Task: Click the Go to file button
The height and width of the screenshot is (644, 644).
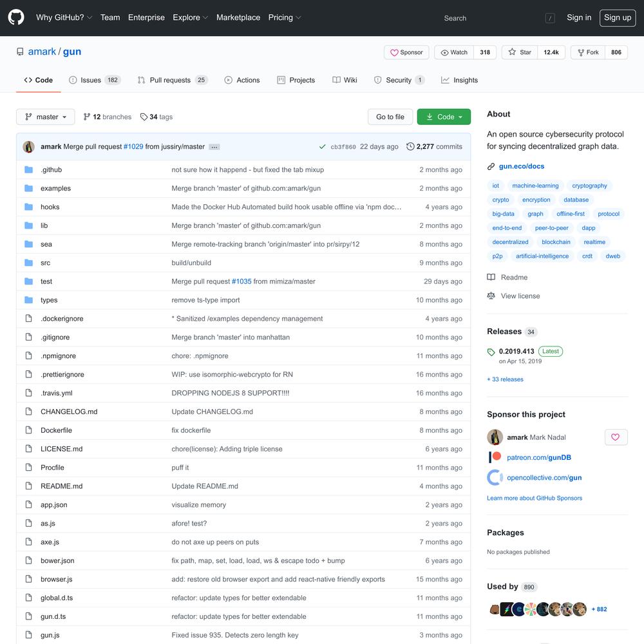Action: [x=390, y=117]
